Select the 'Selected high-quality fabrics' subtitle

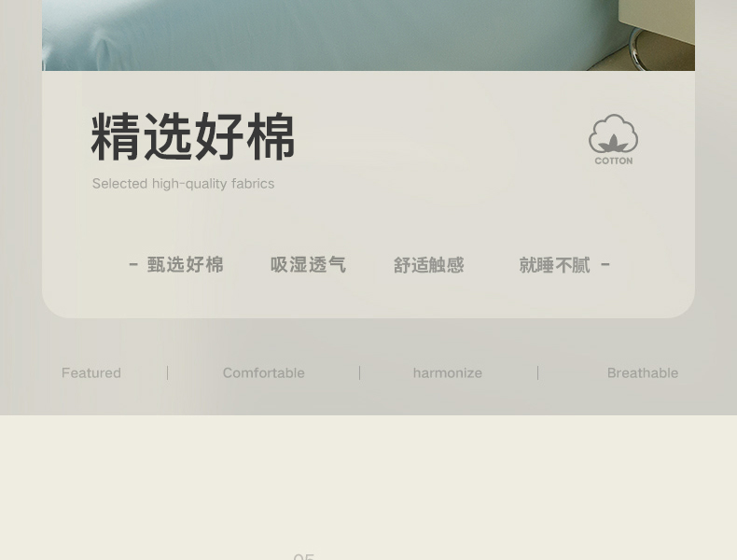click(183, 183)
